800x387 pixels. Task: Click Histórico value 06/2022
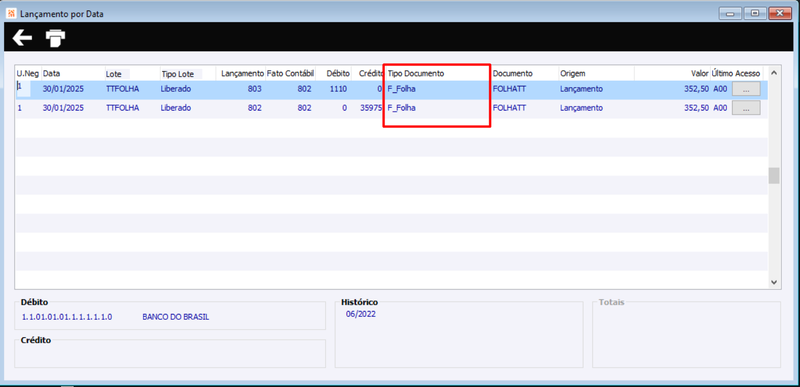coord(361,314)
